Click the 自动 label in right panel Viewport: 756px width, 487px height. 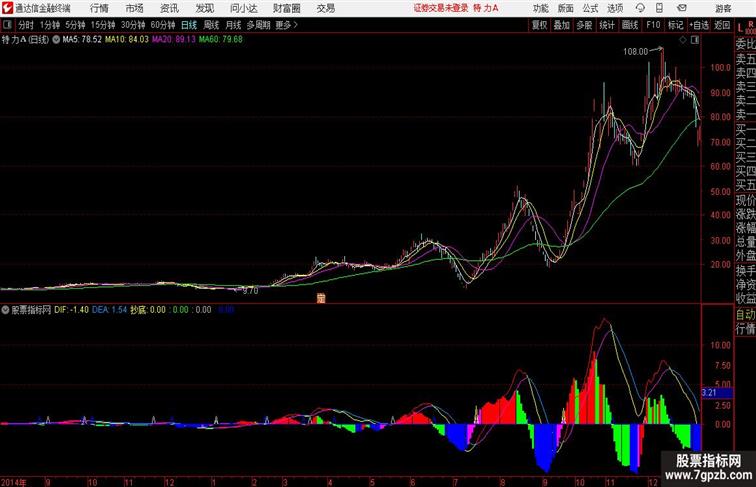pyautogui.click(x=745, y=315)
